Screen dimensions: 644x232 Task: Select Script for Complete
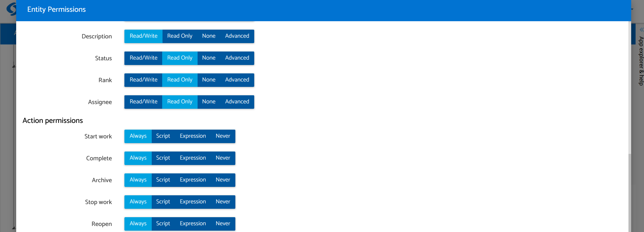[163, 158]
